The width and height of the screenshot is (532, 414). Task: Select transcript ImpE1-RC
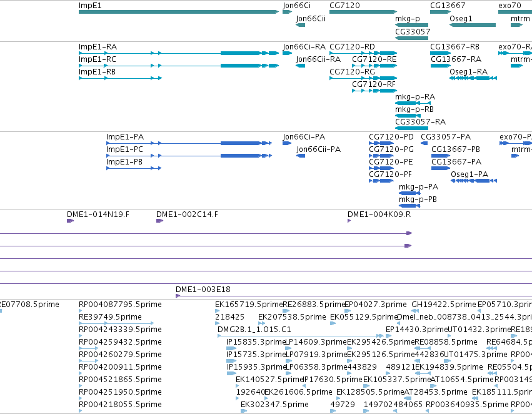click(x=179, y=66)
